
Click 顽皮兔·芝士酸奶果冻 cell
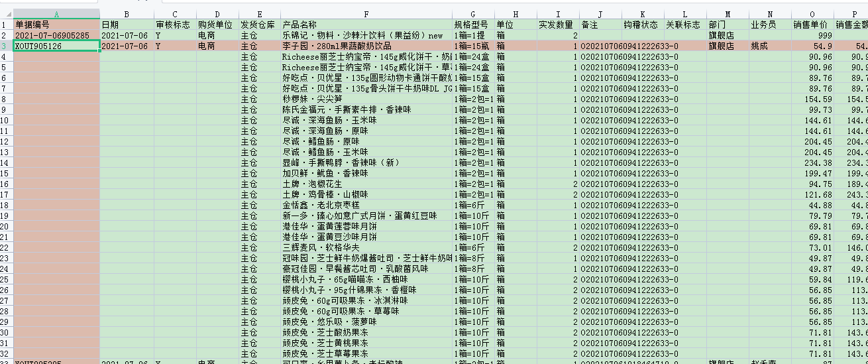pyautogui.click(x=366, y=332)
